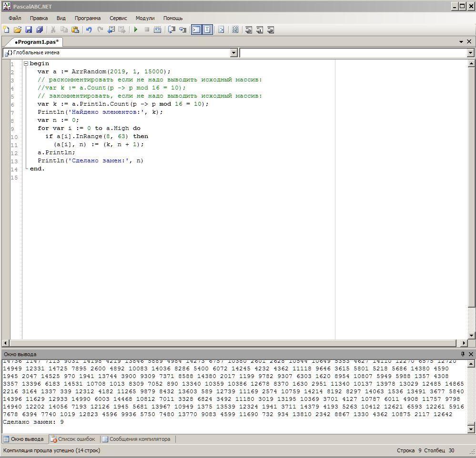Collapse the begin code block
This screenshot has width=476, height=458.
(x=26, y=63)
